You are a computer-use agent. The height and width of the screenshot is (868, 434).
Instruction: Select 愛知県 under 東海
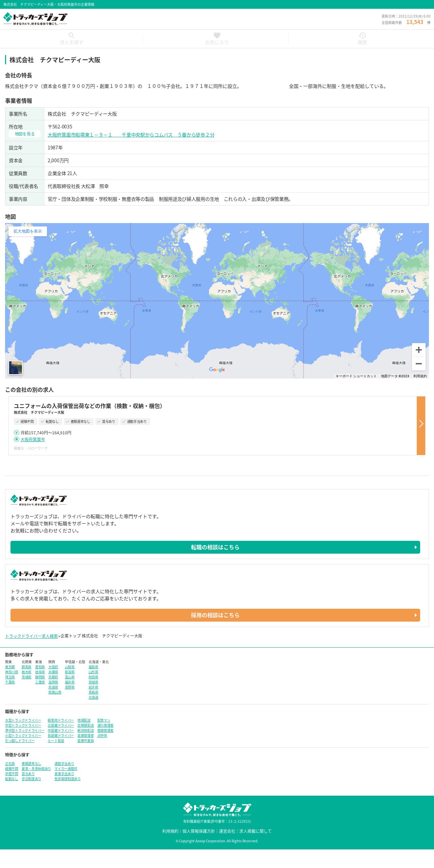point(40,667)
